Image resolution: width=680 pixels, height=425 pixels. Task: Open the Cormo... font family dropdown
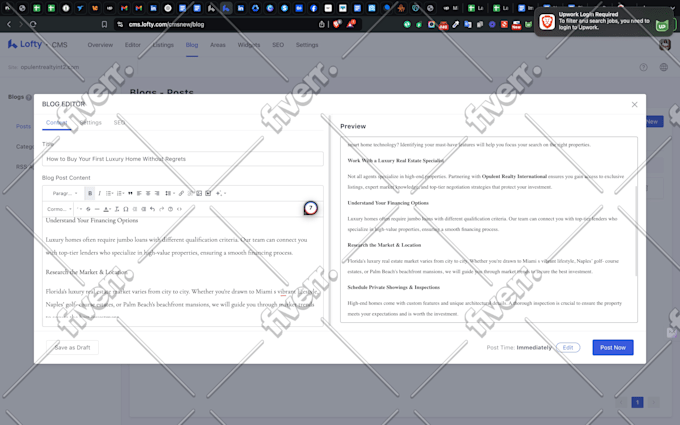pos(59,209)
